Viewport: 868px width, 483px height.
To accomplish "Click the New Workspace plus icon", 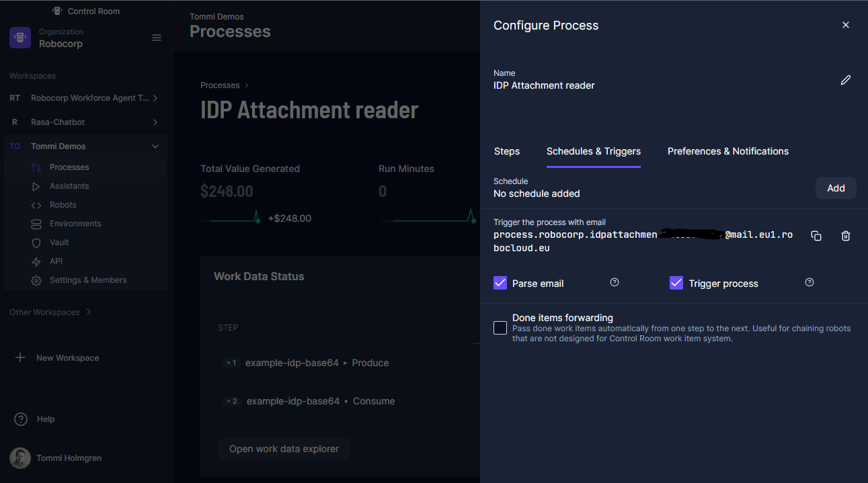I will point(20,357).
